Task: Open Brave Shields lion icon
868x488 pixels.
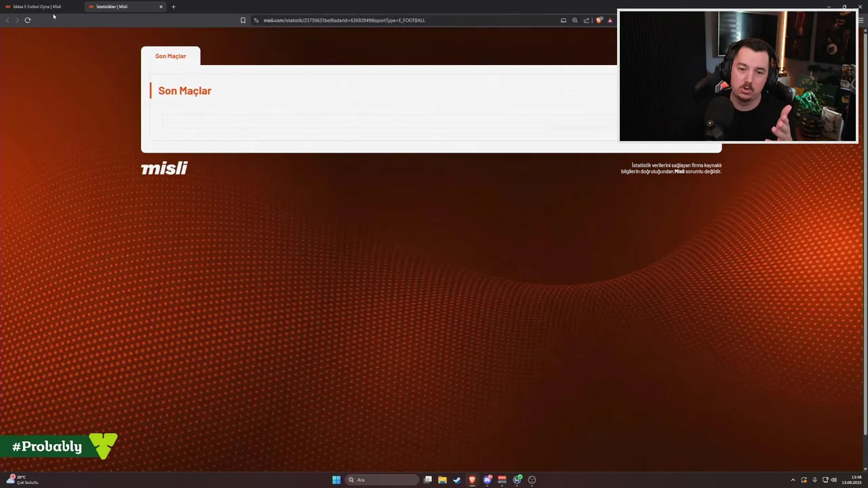Action: [x=599, y=20]
